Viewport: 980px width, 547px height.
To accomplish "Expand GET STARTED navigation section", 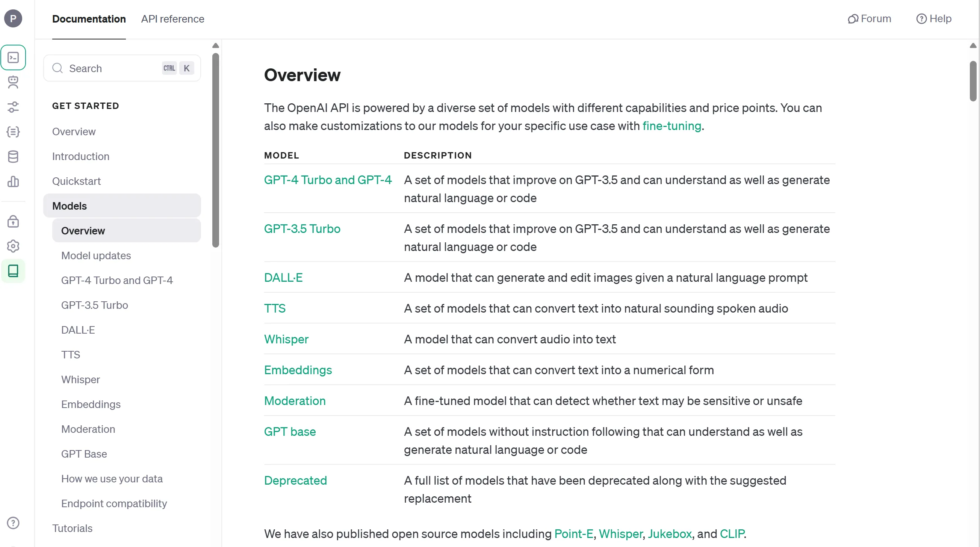I will click(x=85, y=106).
